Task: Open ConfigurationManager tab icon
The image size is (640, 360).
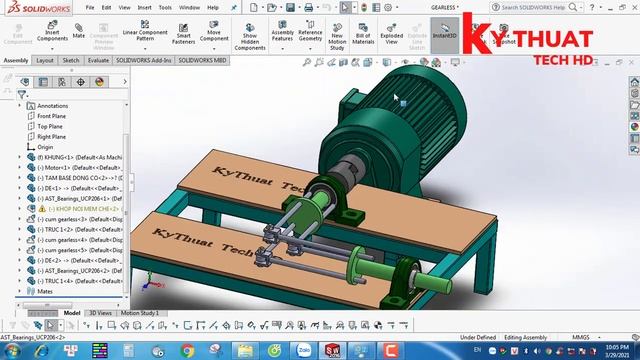Action: (62, 82)
